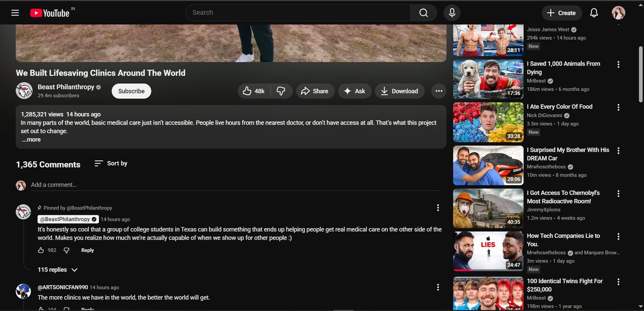The width and height of the screenshot is (644, 311).
Task: Click video title We Built Lifesaving Clinics
Action: (100, 73)
